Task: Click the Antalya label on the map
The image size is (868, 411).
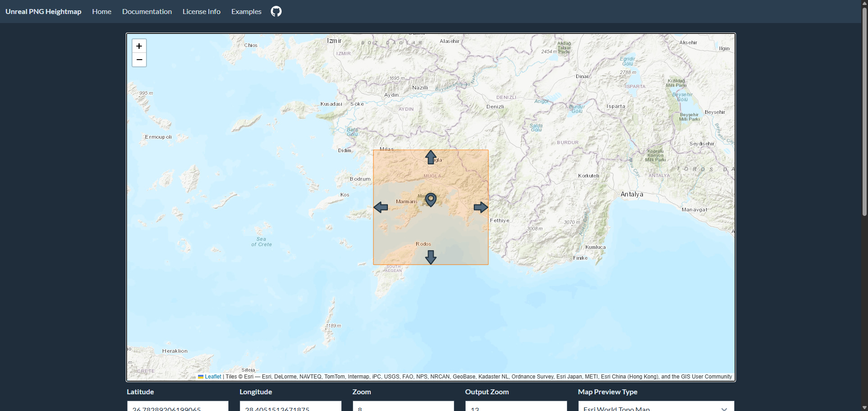Action: [x=632, y=194]
